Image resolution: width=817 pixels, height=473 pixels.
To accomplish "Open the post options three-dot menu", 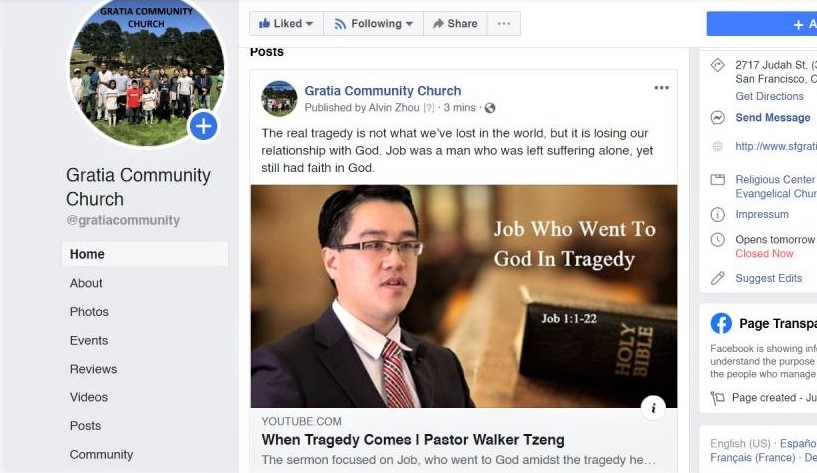I will pyautogui.click(x=661, y=88).
